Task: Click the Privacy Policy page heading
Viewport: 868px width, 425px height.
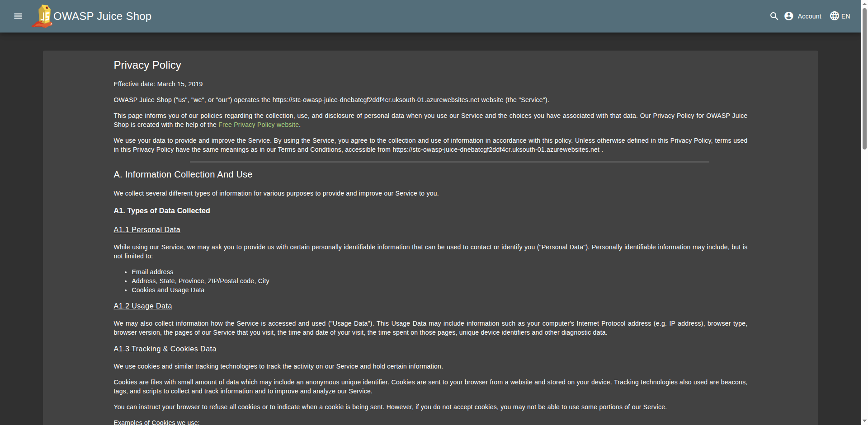Action: point(147,65)
